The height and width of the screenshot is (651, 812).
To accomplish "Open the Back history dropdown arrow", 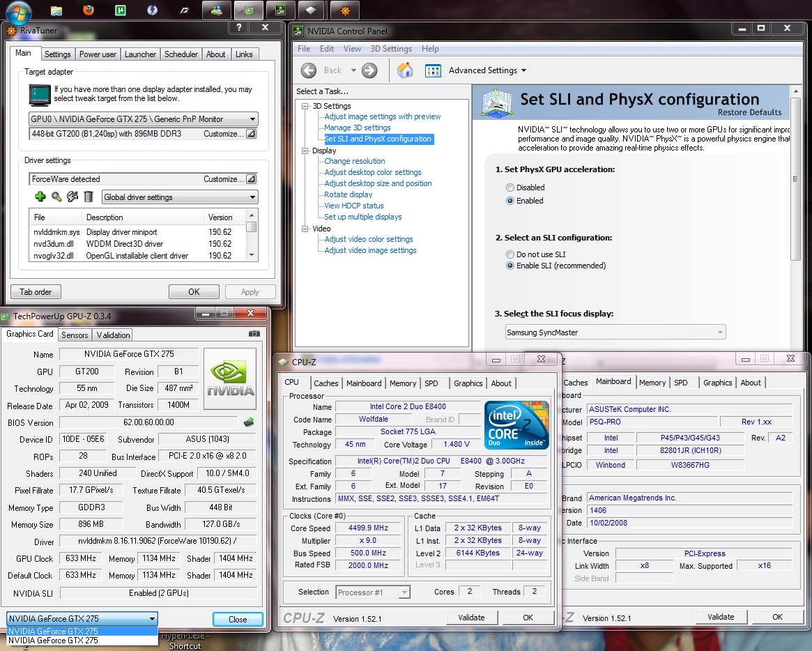I will (x=353, y=70).
